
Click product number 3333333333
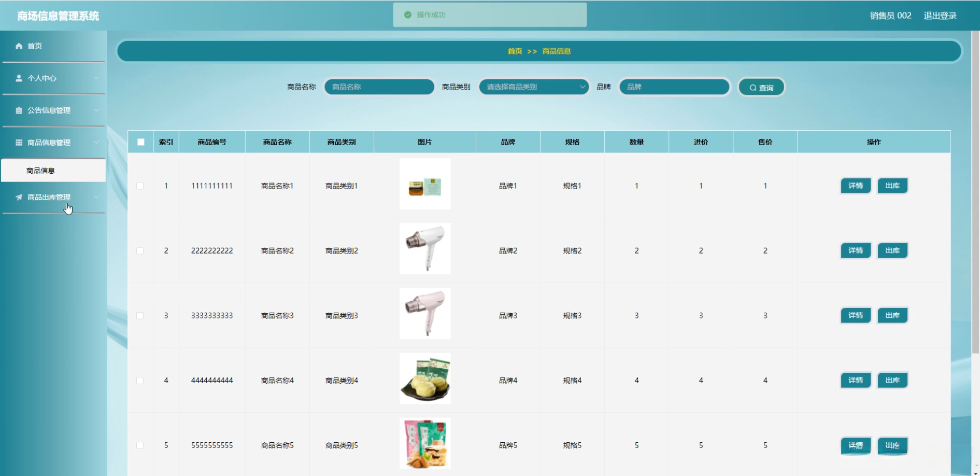[x=212, y=315]
